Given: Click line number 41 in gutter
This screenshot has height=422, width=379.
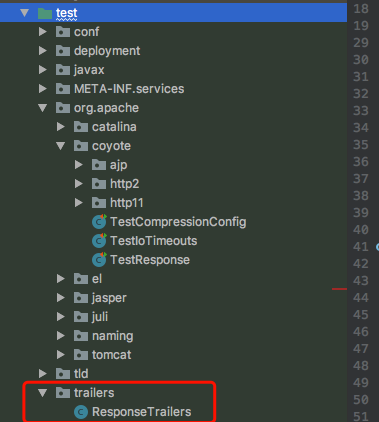Looking at the screenshot, I should click(361, 247).
